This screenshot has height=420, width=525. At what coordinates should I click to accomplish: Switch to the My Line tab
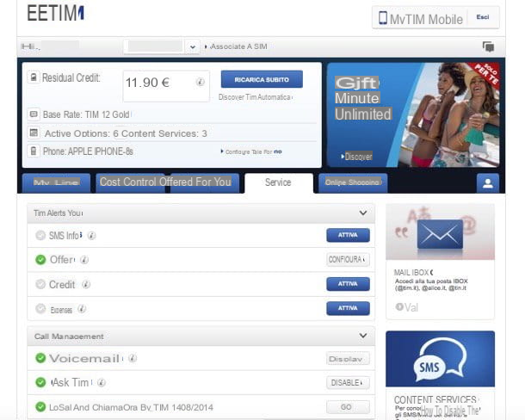coord(56,183)
